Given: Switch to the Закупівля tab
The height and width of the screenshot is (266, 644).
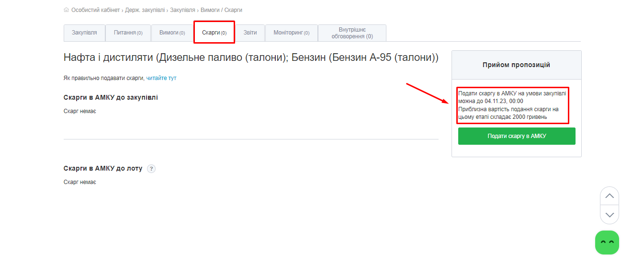Looking at the screenshot, I should (84, 33).
